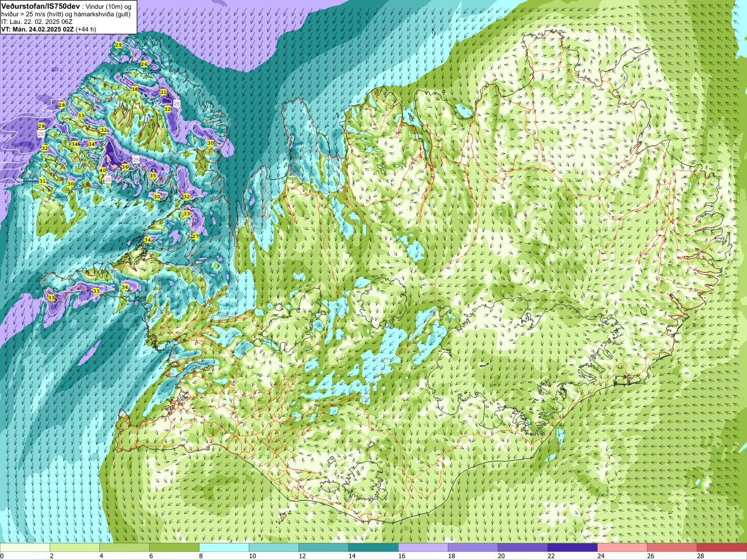Image resolution: width=747 pixels, height=560 pixels.
Task: Click the dark green 6–8 legend segment
Action: (174, 548)
